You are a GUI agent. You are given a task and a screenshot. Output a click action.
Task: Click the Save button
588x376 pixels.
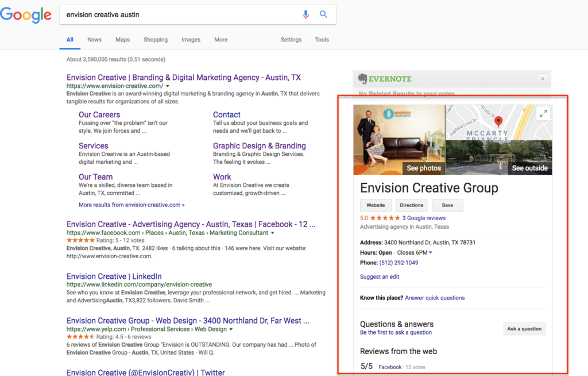(x=447, y=205)
